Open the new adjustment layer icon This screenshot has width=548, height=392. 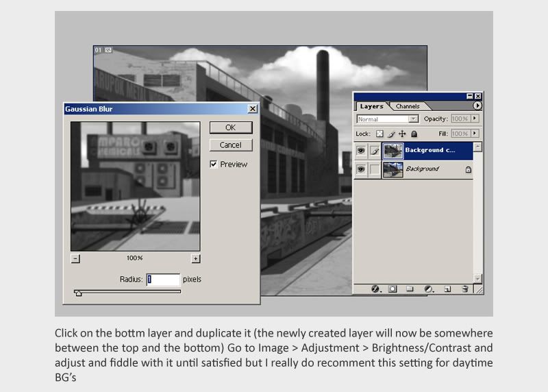428,289
